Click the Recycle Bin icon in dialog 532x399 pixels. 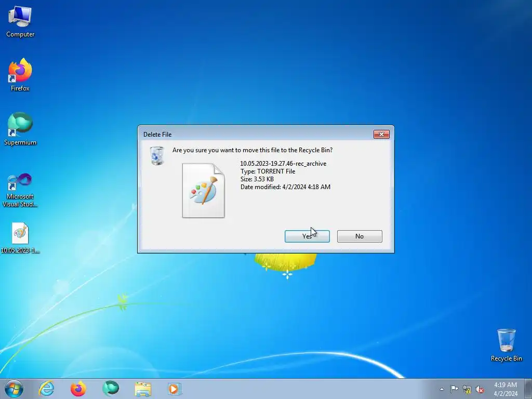(157, 156)
